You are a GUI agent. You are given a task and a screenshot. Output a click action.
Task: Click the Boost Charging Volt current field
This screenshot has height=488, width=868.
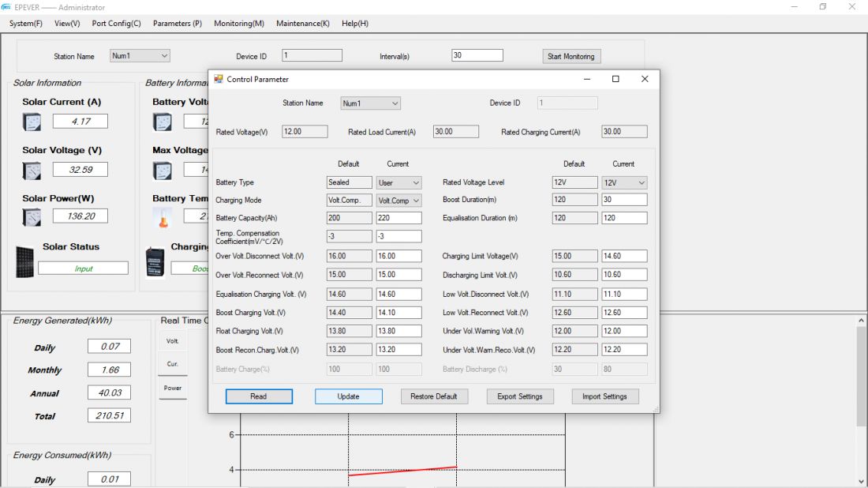(398, 313)
